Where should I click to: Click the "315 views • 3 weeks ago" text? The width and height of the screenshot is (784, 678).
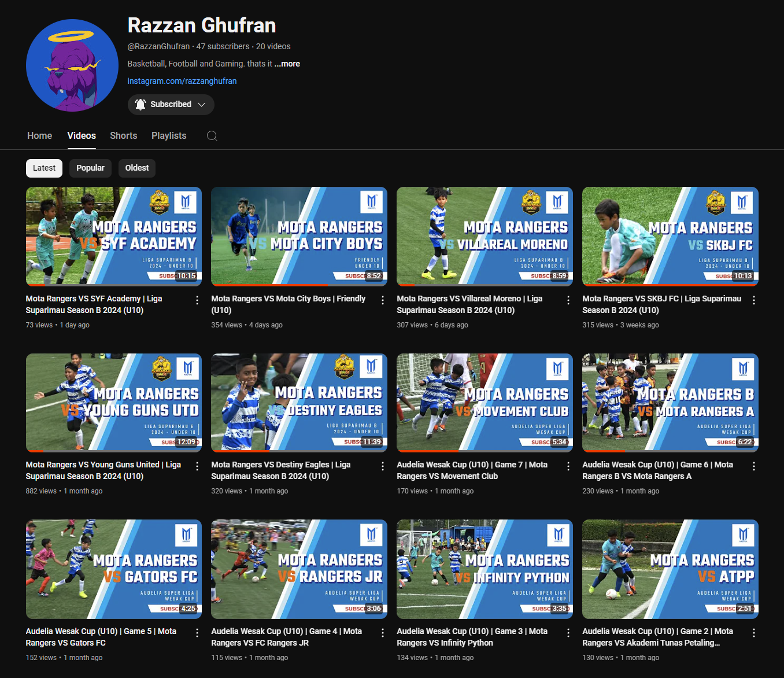coord(621,325)
